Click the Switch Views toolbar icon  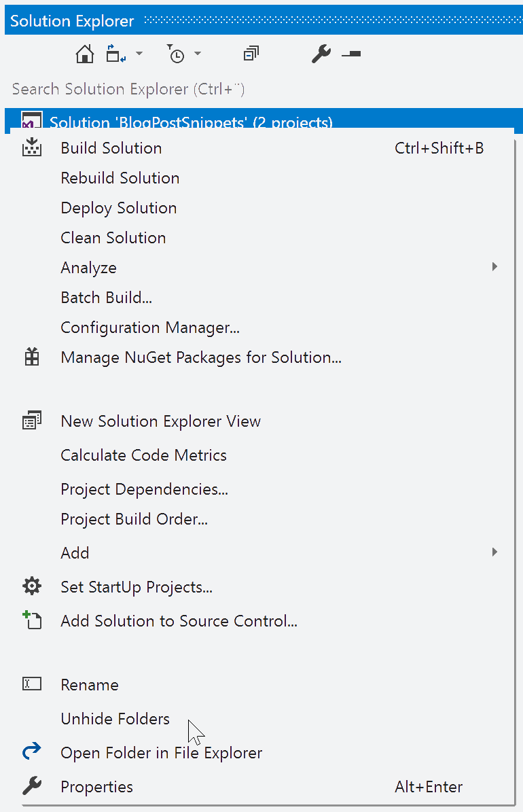(x=115, y=54)
